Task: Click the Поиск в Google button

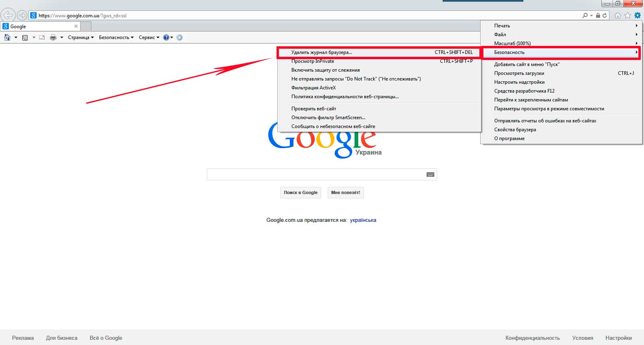Action: tap(301, 192)
